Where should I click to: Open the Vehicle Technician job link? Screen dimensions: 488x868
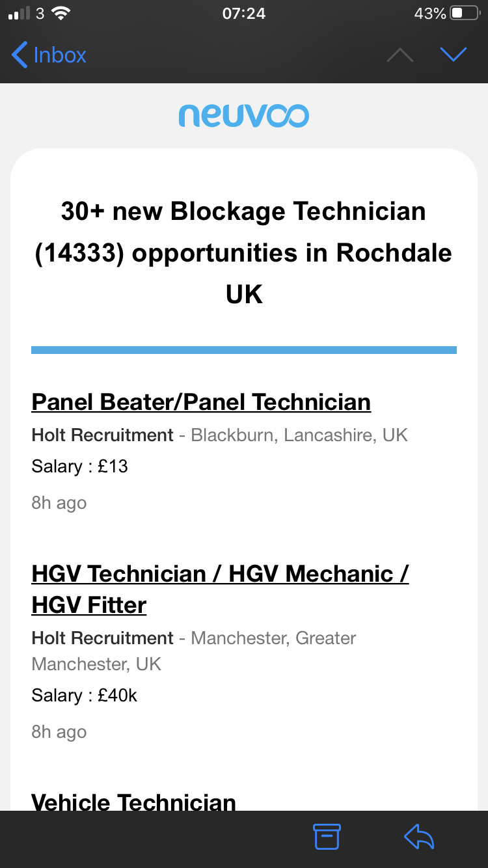pyautogui.click(x=133, y=802)
